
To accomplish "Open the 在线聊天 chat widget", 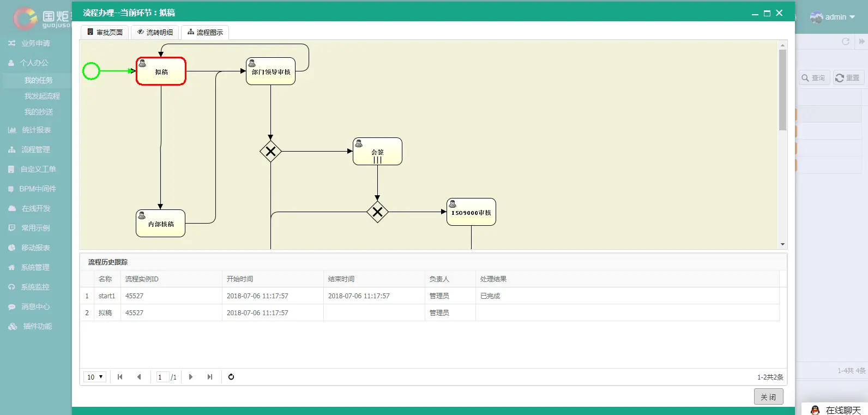I will [x=835, y=410].
